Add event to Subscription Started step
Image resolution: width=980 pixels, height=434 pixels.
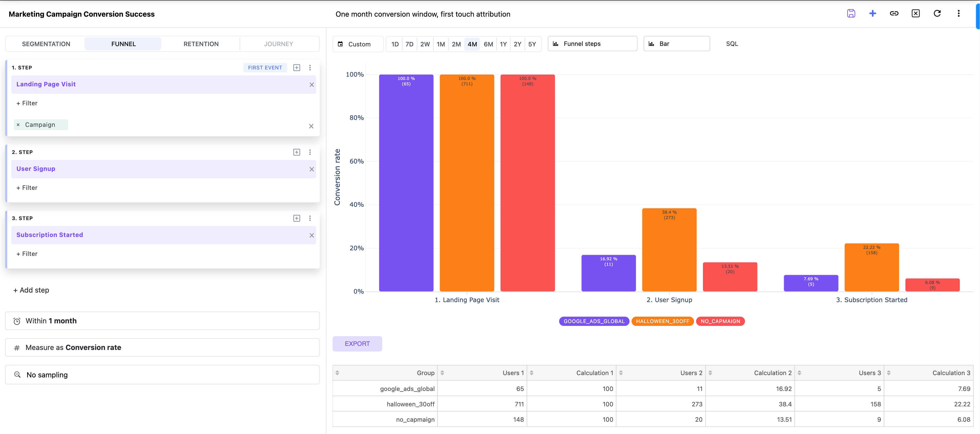[296, 218]
